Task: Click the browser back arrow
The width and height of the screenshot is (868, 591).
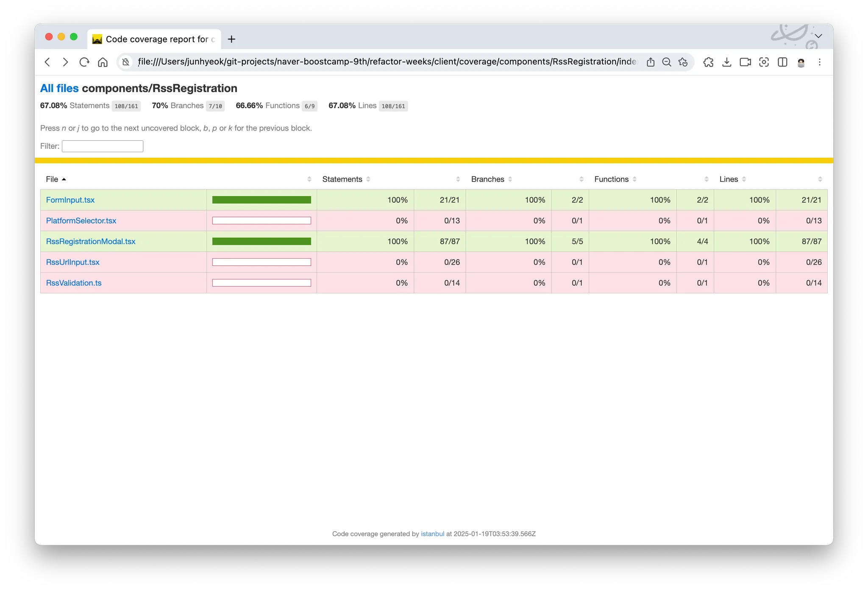Action: tap(47, 62)
